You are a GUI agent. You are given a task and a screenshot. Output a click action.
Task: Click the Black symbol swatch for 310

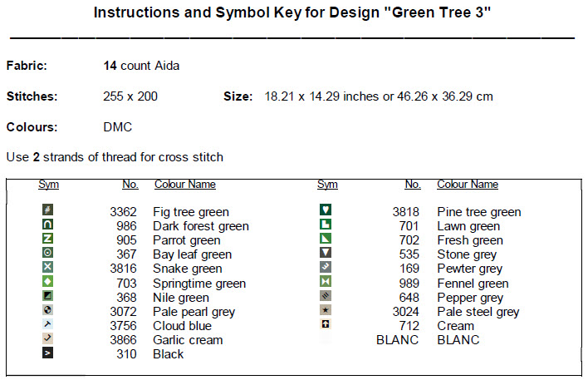[x=47, y=353]
